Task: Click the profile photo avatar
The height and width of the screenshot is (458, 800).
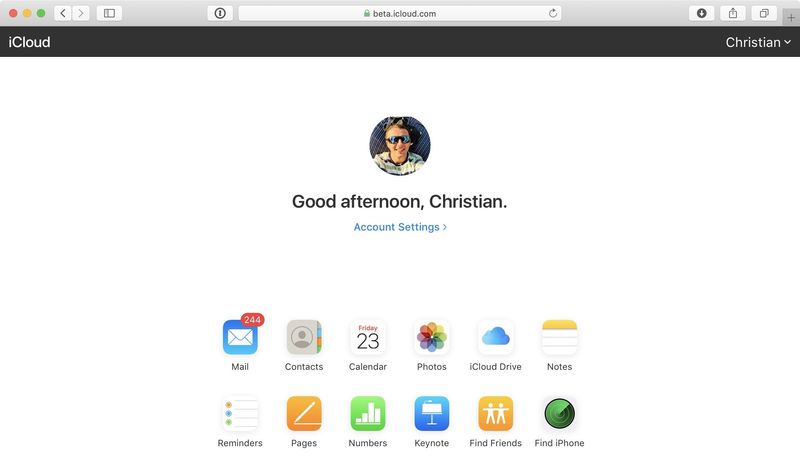Action: pos(399,146)
